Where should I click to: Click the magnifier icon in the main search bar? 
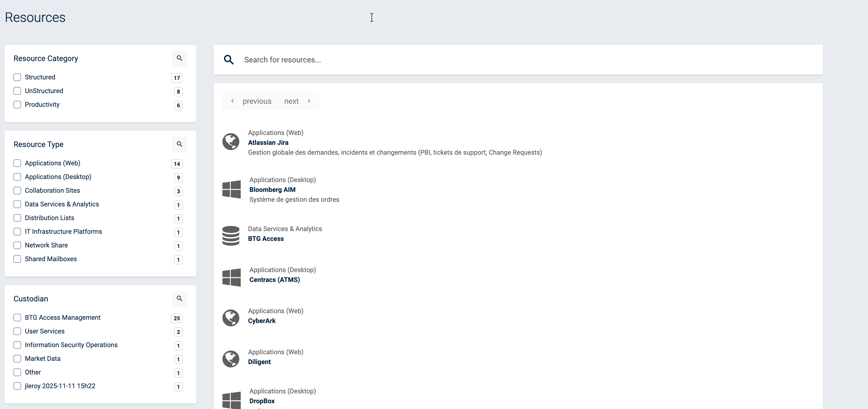pos(229,60)
